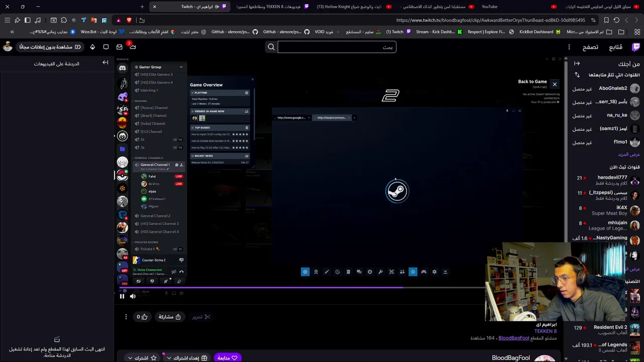The image size is (644, 362).
Task: Open the BloodBagFool channel name
Action: click(x=511, y=358)
